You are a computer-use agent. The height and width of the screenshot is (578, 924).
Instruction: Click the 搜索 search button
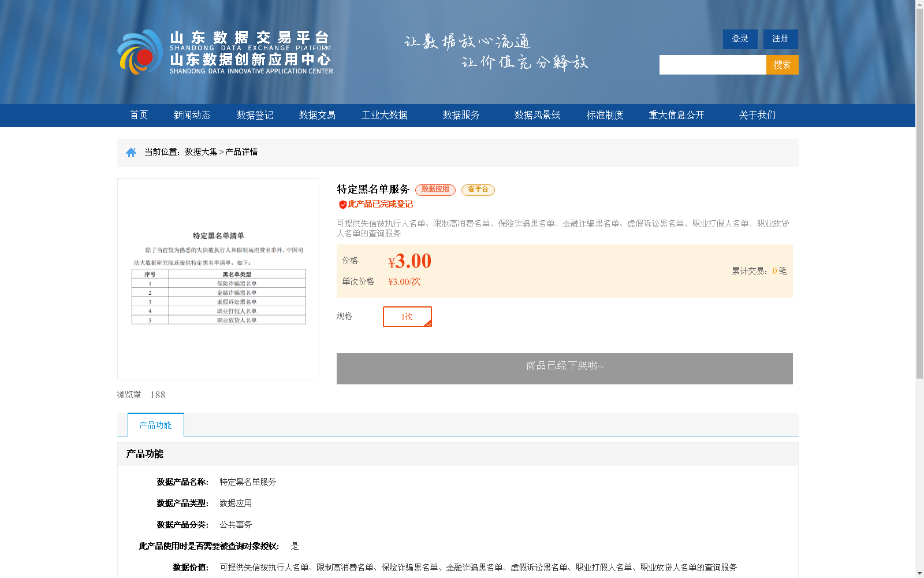click(x=782, y=65)
